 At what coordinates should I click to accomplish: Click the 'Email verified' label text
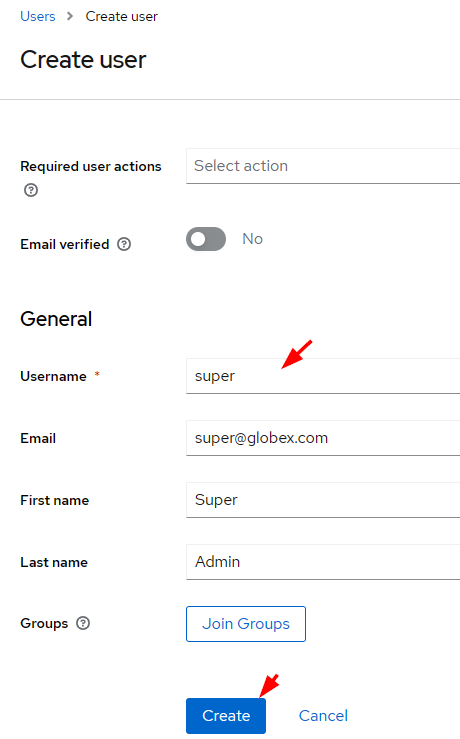tap(65, 244)
